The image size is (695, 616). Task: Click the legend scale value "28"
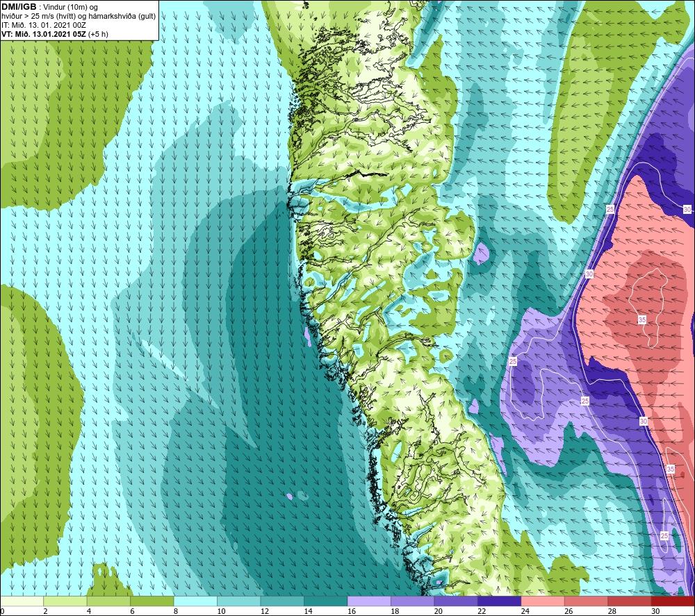pyautogui.click(x=612, y=611)
